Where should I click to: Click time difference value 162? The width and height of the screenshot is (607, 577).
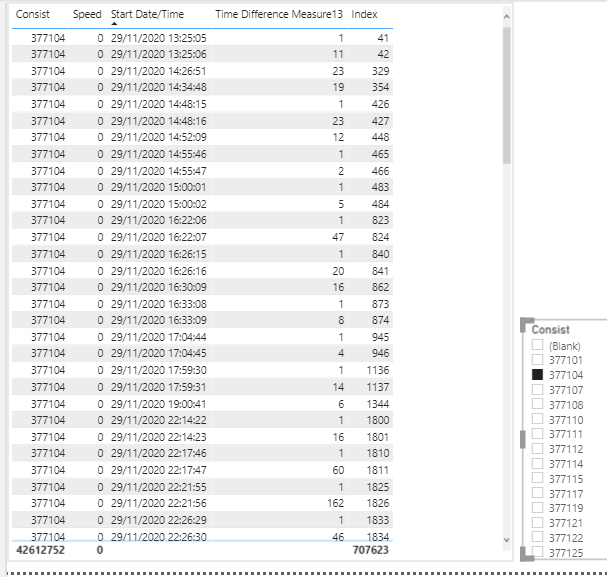335,503
